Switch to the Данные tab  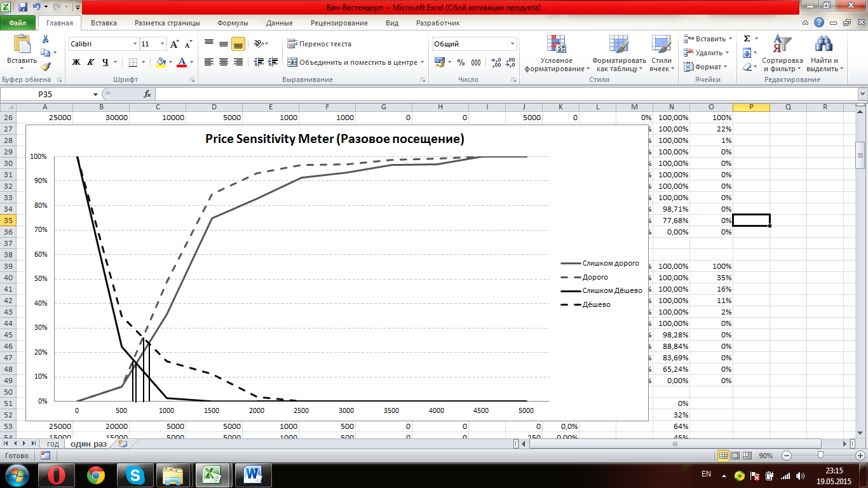(280, 23)
